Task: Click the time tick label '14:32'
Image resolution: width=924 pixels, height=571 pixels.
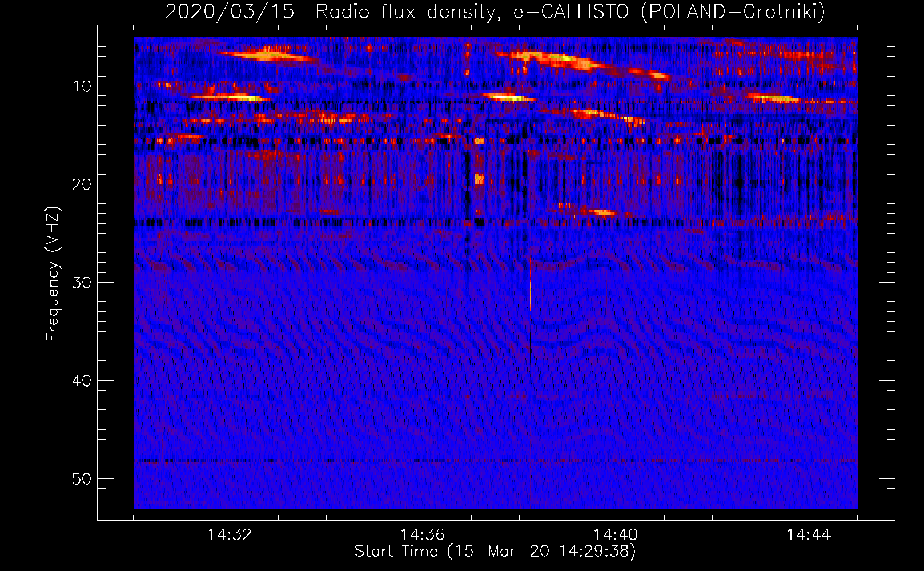Action: [230, 535]
